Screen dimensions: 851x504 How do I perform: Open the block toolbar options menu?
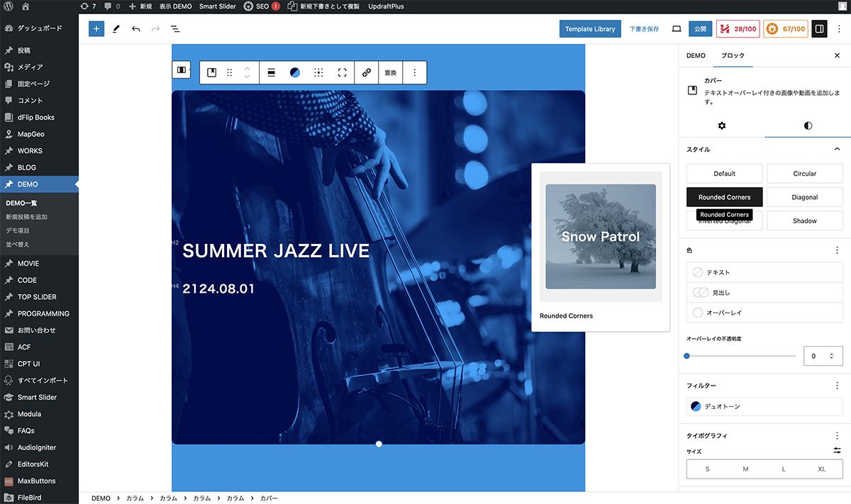pos(415,72)
